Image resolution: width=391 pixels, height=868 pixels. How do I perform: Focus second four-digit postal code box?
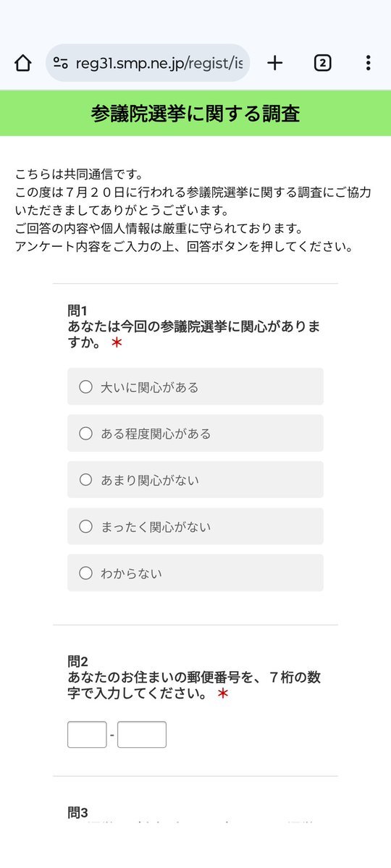pos(142,735)
